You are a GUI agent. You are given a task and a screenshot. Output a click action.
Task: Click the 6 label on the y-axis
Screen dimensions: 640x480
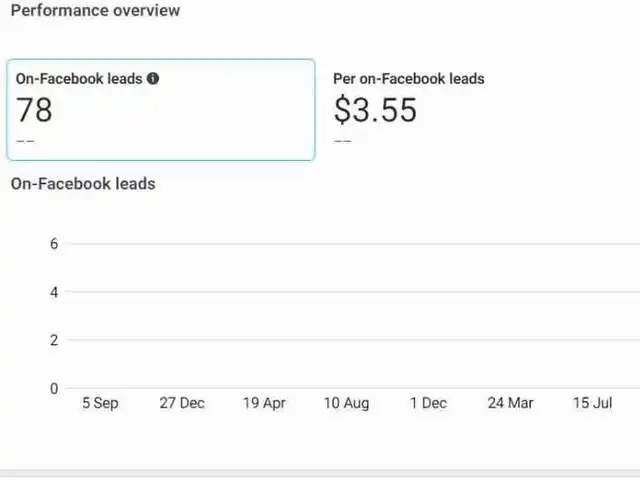(54, 244)
